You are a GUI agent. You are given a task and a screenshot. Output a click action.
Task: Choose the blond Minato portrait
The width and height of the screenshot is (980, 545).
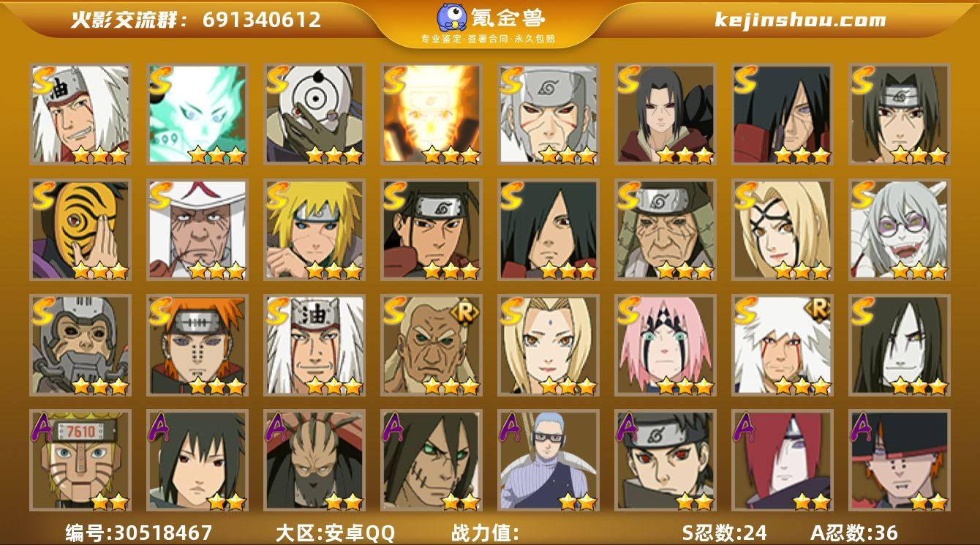pyautogui.click(x=314, y=230)
